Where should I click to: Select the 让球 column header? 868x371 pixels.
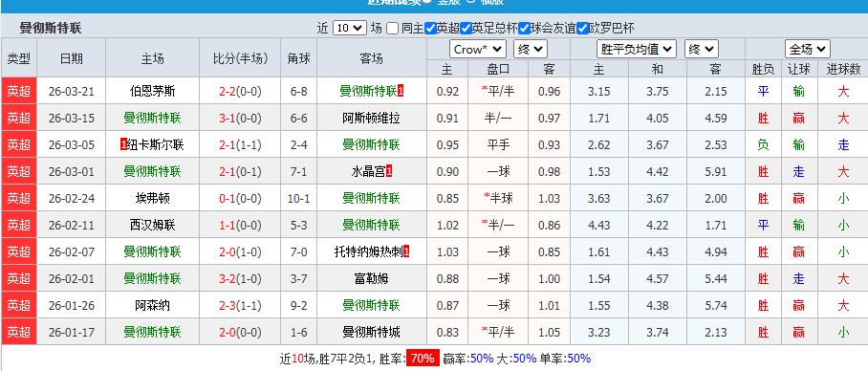pos(799,69)
